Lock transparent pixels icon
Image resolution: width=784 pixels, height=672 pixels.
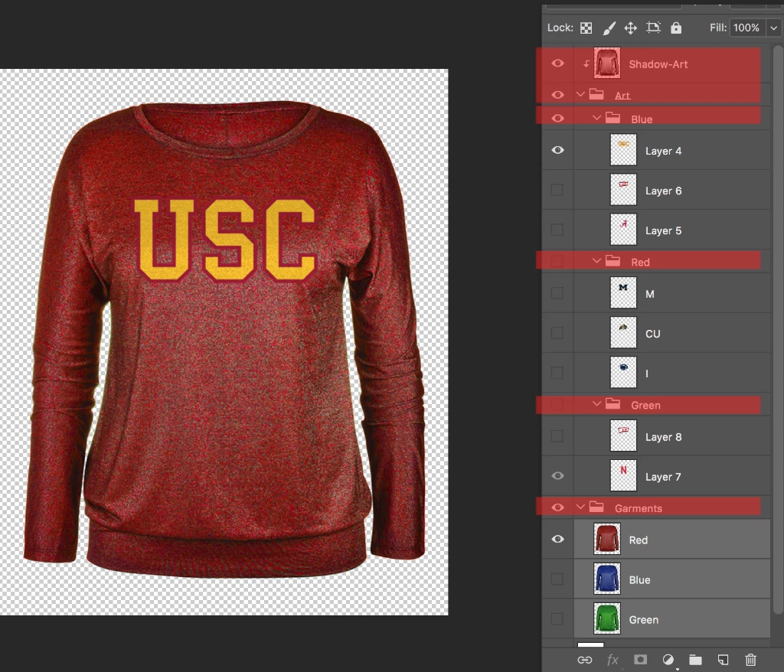click(x=586, y=28)
